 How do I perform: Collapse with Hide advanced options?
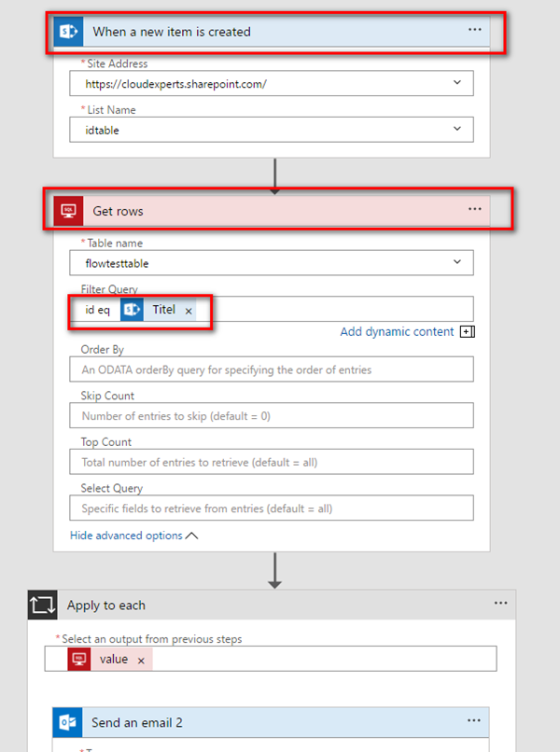pos(133,536)
